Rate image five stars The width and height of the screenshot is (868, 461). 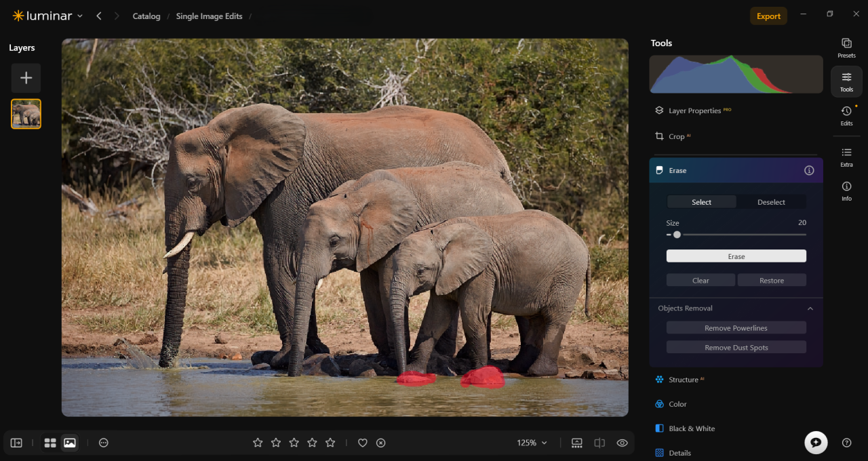tap(330, 443)
